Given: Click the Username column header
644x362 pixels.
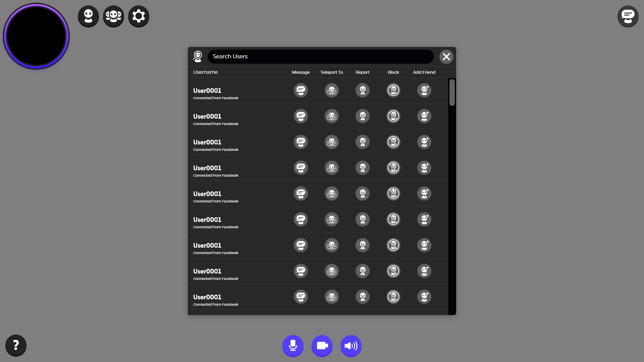Looking at the screenshot, I should 205,72.
